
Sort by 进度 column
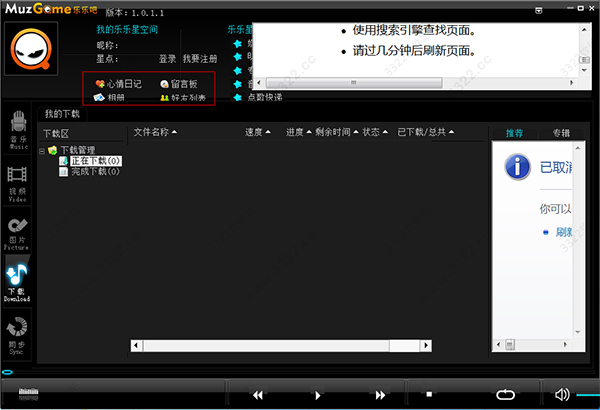coord(298,132)
